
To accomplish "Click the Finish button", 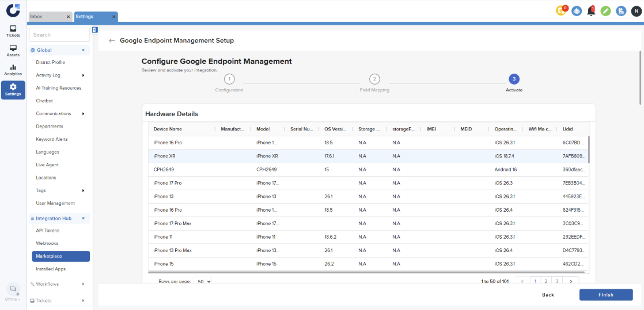I will click(x=605, y=294).
